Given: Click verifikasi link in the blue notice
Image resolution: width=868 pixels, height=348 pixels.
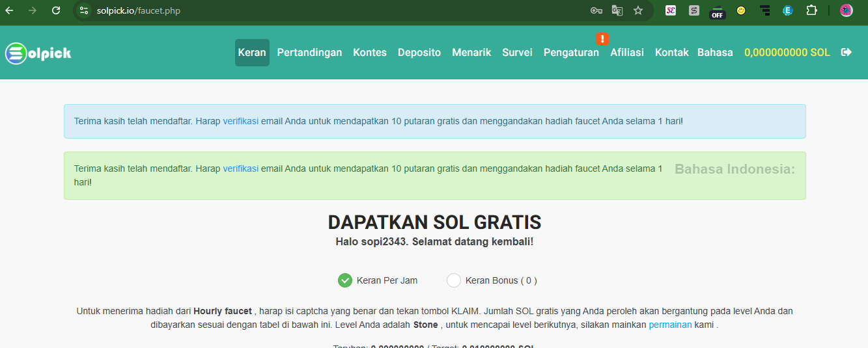Looking at the screenshot, I should pyautogui.click(x=241, y=121).
